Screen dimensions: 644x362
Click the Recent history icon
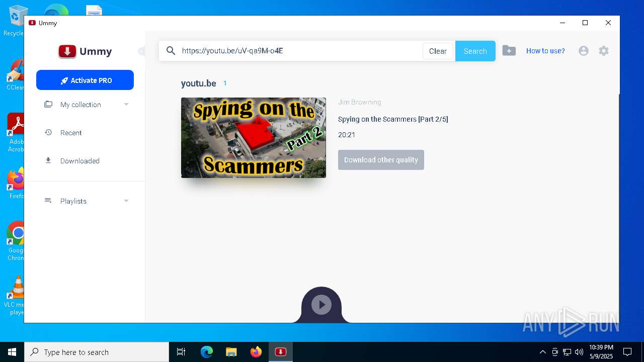coord(48,133)
